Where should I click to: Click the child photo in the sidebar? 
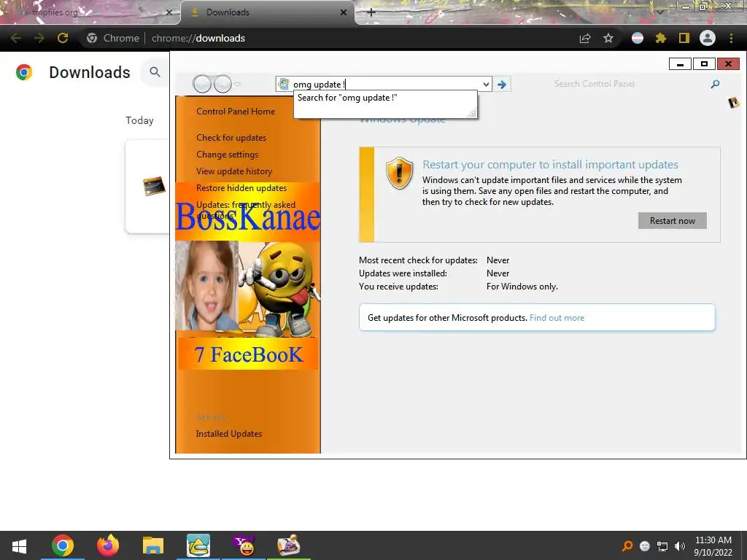click(206, 286)
